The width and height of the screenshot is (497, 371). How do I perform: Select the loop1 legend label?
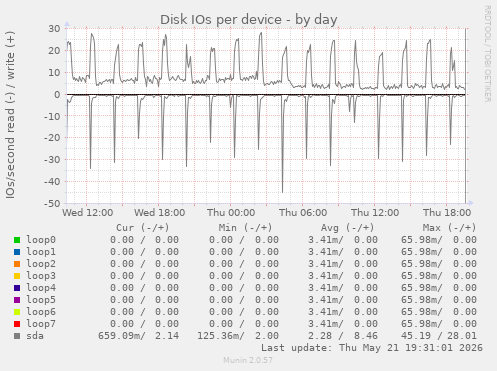[x=41, y=252]
